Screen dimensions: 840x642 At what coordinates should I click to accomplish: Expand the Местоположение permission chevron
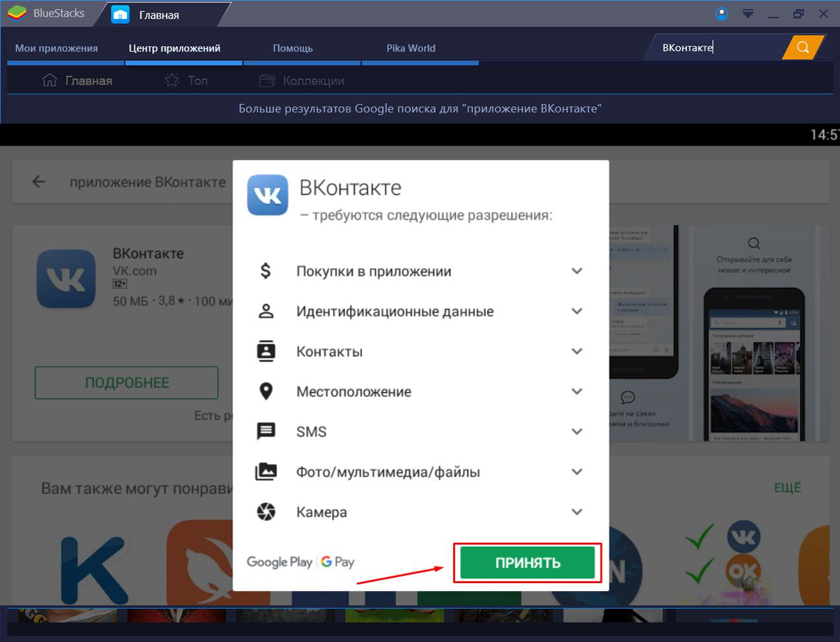(x=577, y=392)
